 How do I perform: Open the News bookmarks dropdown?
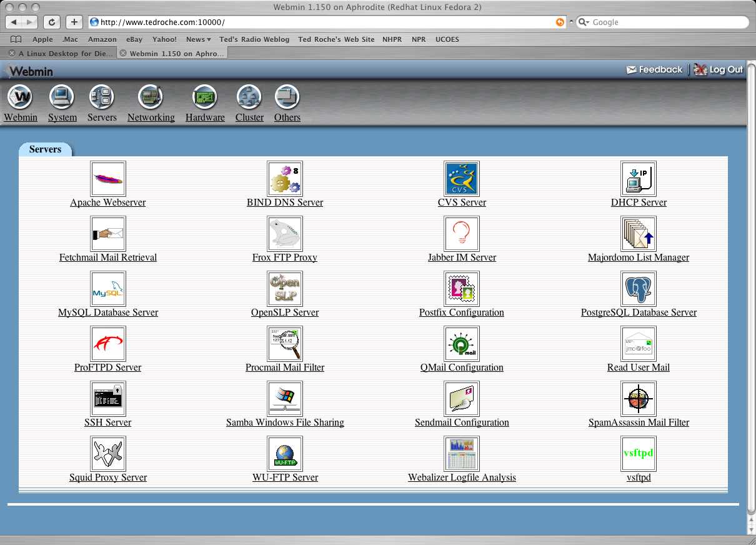[198, 39]
